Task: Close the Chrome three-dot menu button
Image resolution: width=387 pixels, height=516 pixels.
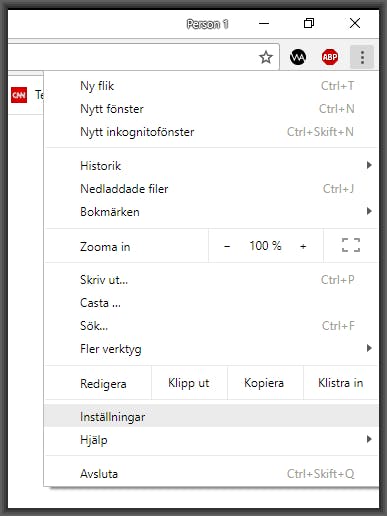Action: [362, 57]
